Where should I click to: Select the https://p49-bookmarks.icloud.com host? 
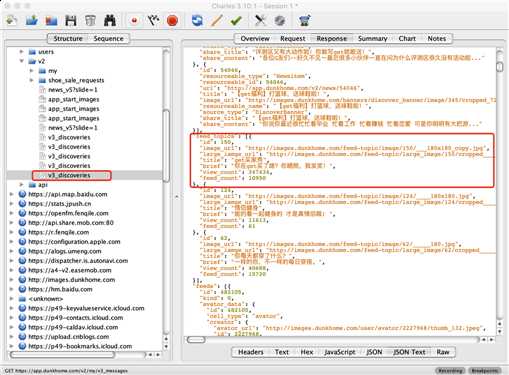(80, 346)
